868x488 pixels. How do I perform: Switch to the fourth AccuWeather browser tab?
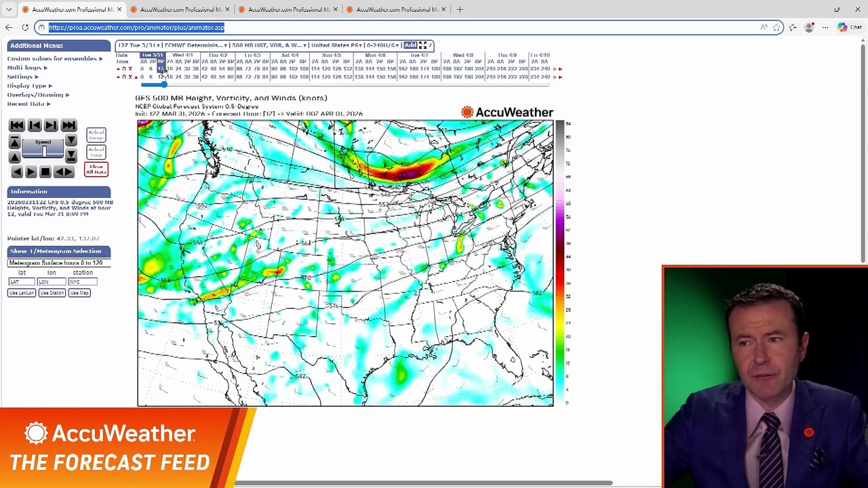397,9
